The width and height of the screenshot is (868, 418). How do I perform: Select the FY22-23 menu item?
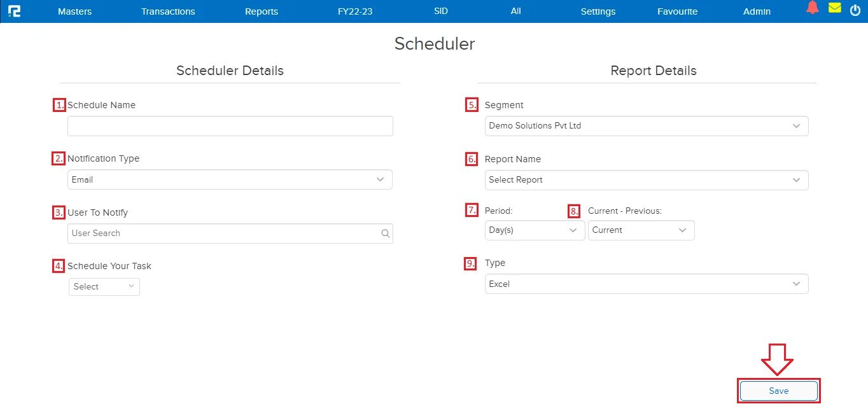354,11
